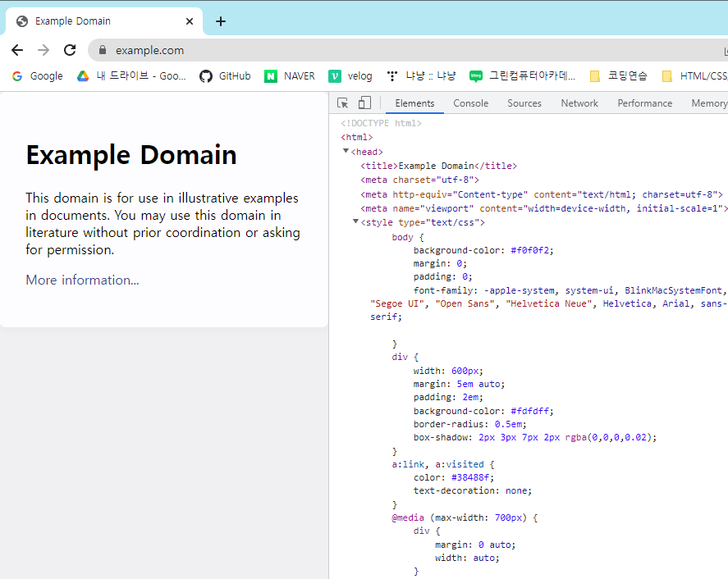The width and height of the screenshot is (728, 579).
Task: Click the #38488f color value
Action: click(469, 477)
